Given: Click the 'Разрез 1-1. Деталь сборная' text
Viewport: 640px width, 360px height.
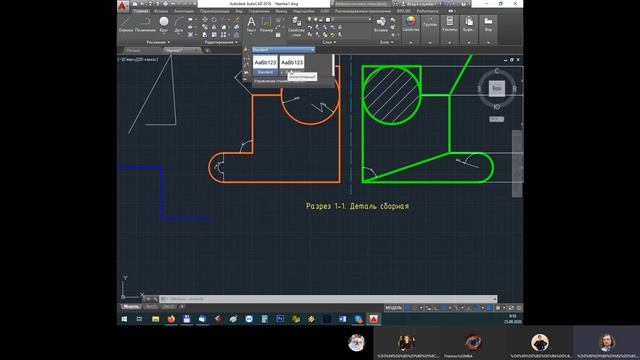Looking at the screenshot, I should (357, 206).
